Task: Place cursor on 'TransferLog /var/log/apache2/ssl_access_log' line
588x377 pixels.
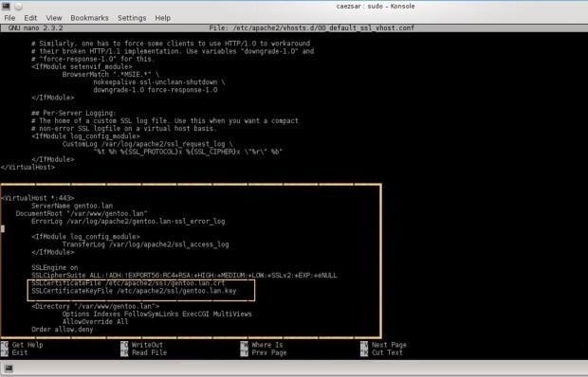Action: pos(145,244)
